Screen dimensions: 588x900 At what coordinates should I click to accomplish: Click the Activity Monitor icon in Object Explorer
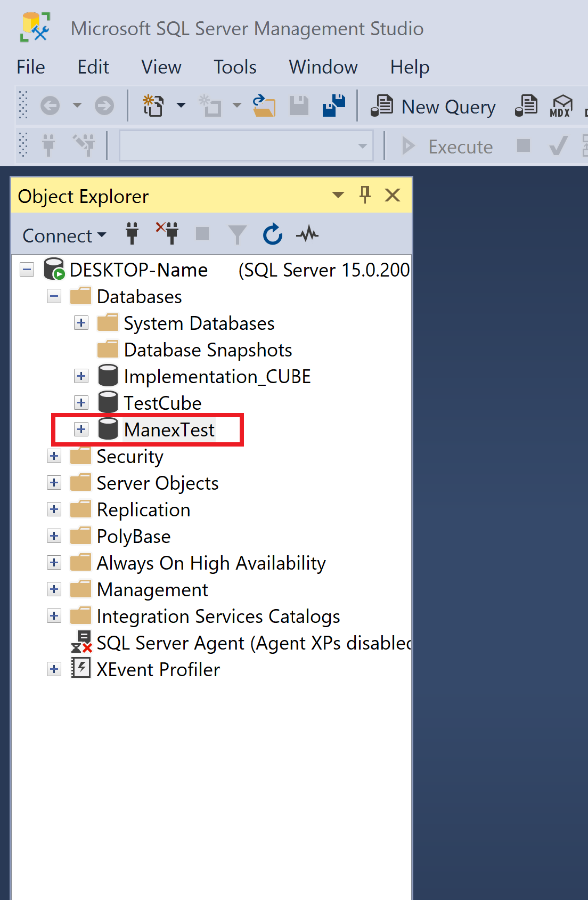pos(307,234)
